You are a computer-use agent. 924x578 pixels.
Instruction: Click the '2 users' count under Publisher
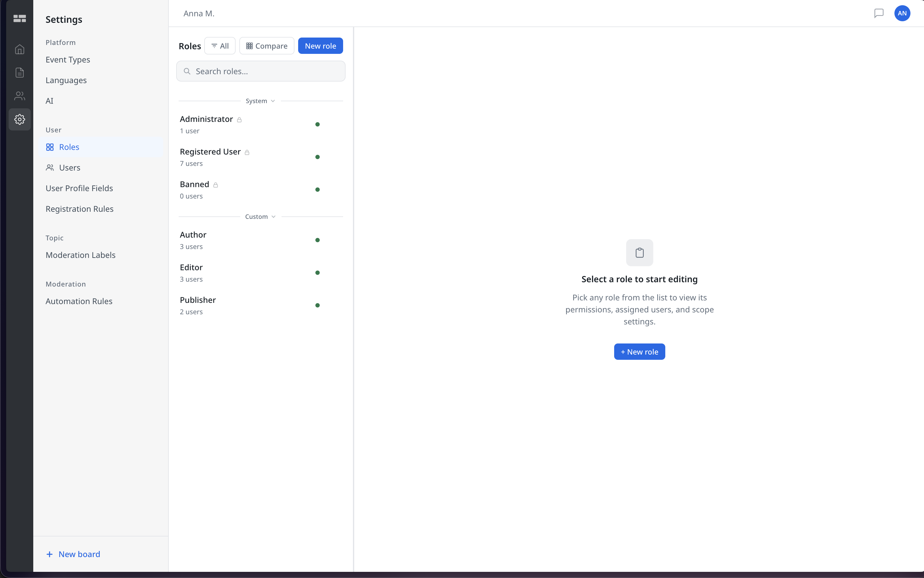click(x=191, y=312)
